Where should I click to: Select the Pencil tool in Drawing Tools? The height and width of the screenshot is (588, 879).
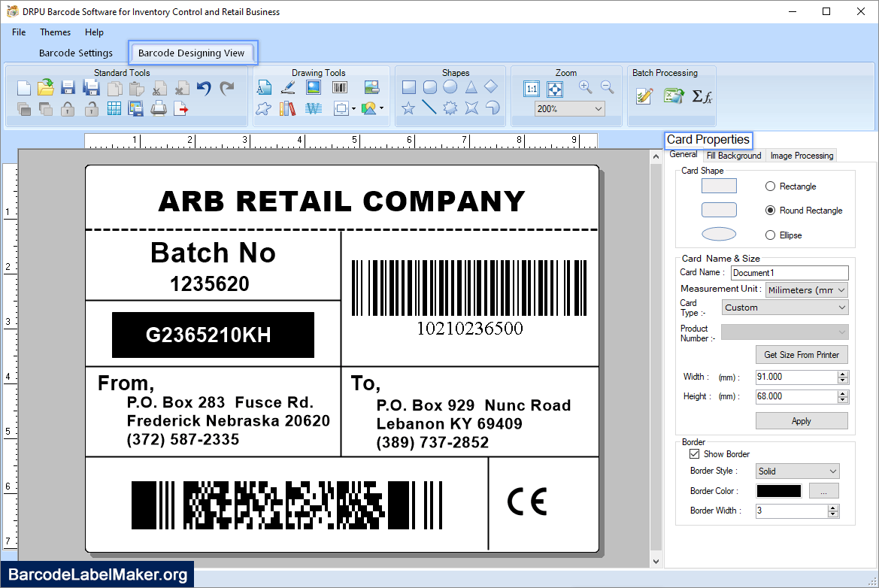click(288, 86)
